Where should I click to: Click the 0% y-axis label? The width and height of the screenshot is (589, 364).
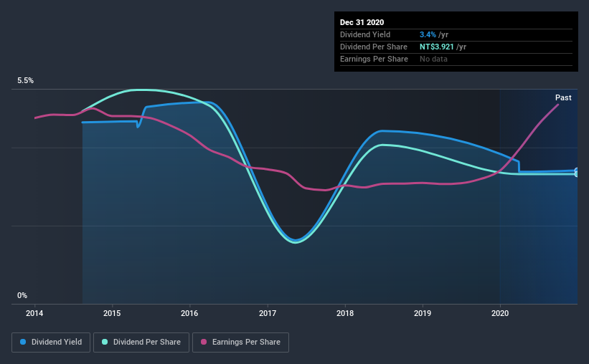click(22, 296)
